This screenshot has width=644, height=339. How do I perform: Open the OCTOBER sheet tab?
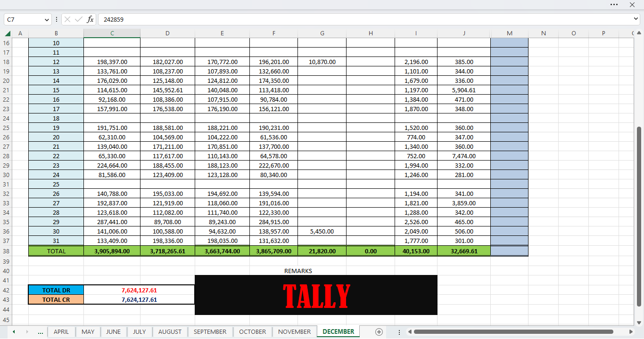click(x=253, y=332)
